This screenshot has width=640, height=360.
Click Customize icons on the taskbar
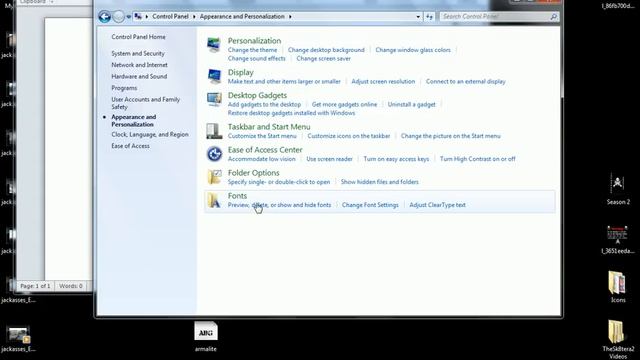pyautogui.click(x=349, y=136)
